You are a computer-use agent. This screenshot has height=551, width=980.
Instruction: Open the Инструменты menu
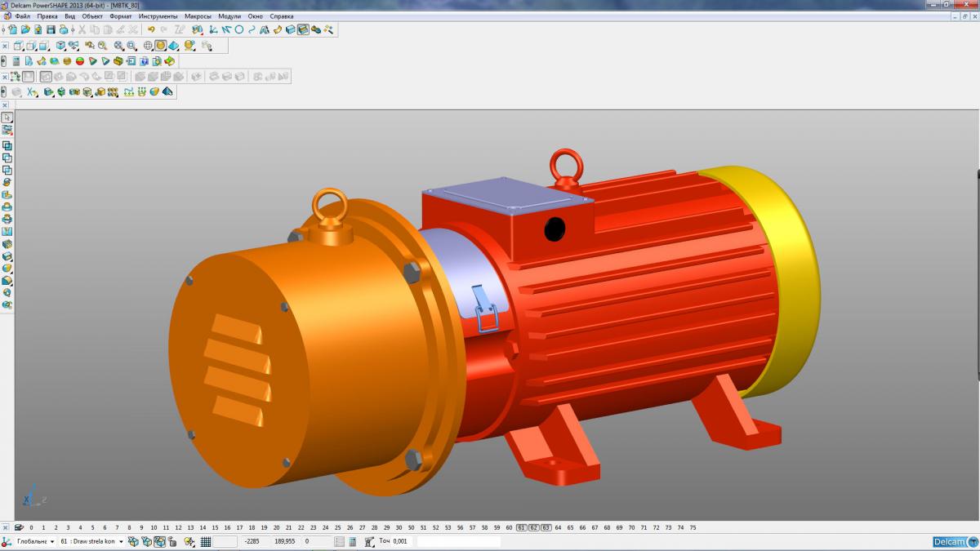click(x=159, y=16)
